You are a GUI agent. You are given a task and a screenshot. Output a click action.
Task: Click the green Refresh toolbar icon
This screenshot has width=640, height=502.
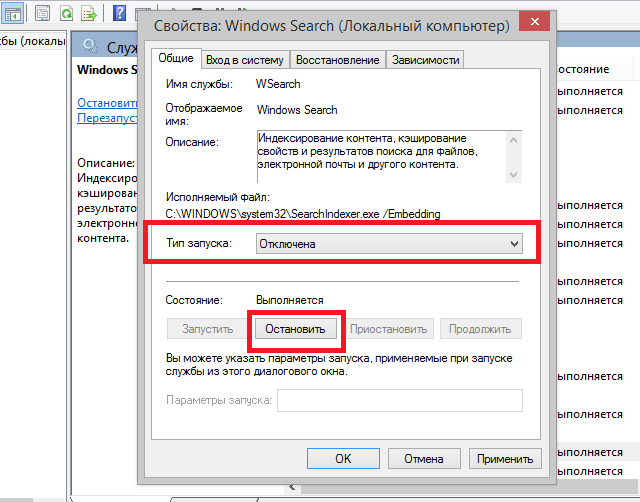66,13
